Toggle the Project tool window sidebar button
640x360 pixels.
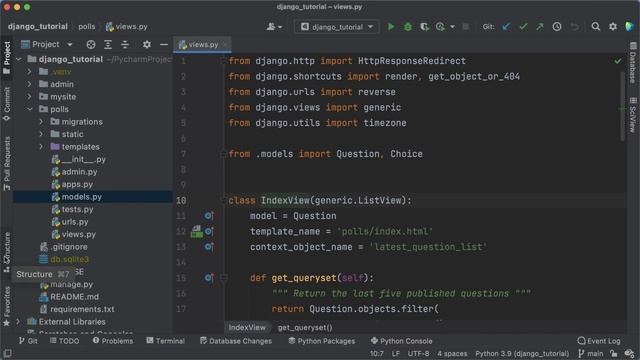[7, 58]
